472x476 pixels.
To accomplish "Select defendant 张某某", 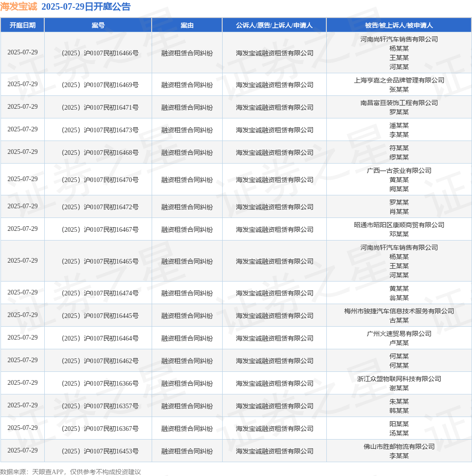I will point(399,89).
